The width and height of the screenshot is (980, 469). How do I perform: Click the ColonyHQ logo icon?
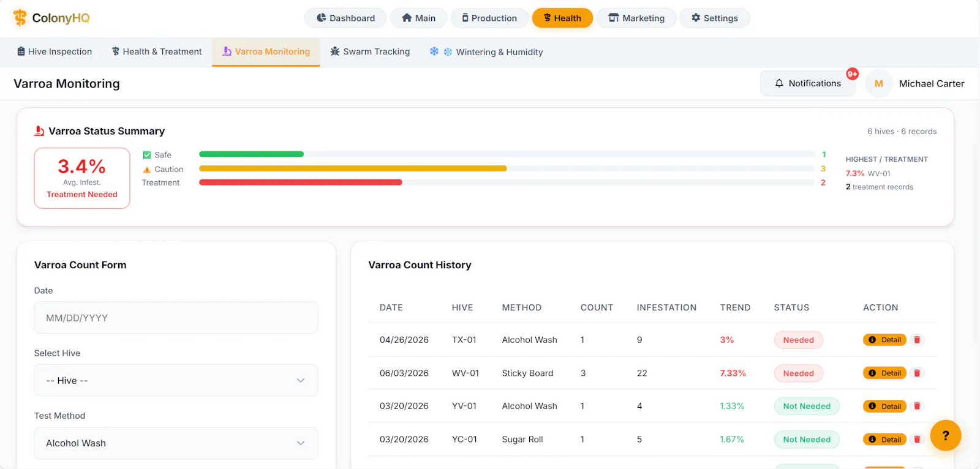20,18
